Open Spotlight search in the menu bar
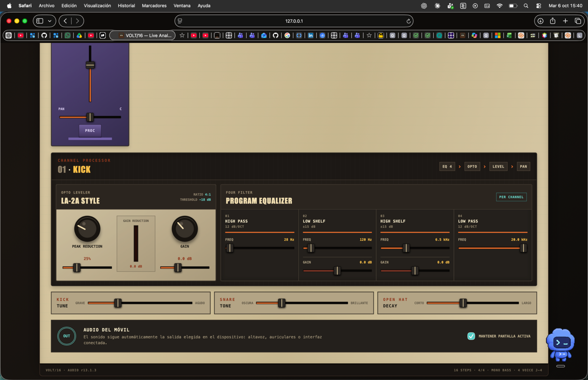The height and width of the screenshot is (380, 588). 526,6
